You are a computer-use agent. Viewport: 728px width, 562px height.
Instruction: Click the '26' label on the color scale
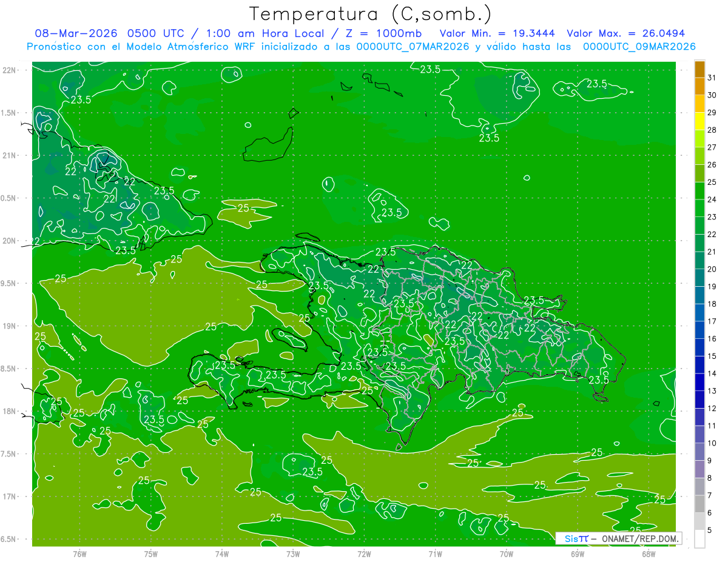712,164
